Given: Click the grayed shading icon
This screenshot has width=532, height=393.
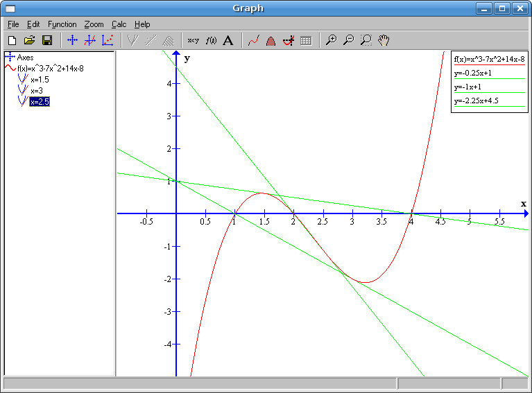Looking at the screenshot, I should click(x=169, y=41).
